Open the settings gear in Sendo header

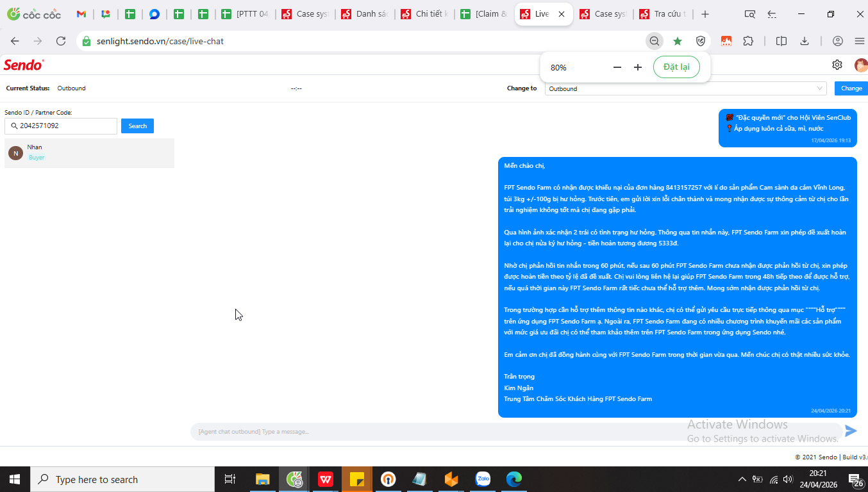pyautogui.click(x=837, y=65)
